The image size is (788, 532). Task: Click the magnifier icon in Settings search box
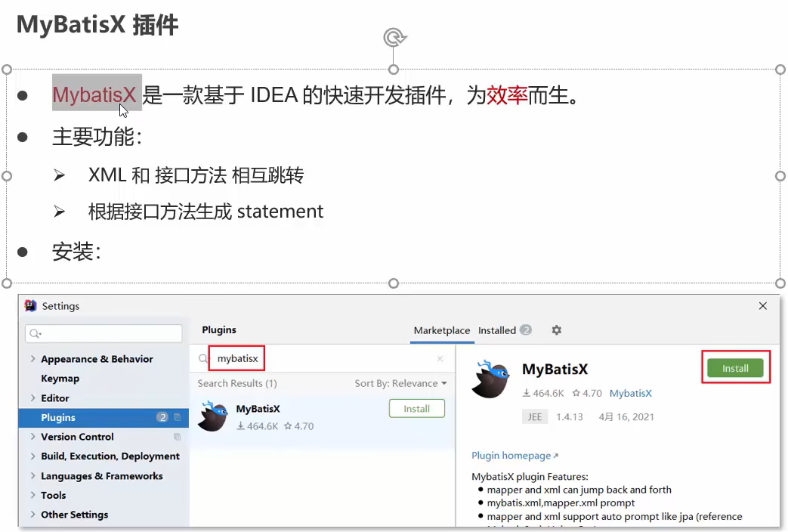(36, 333)
